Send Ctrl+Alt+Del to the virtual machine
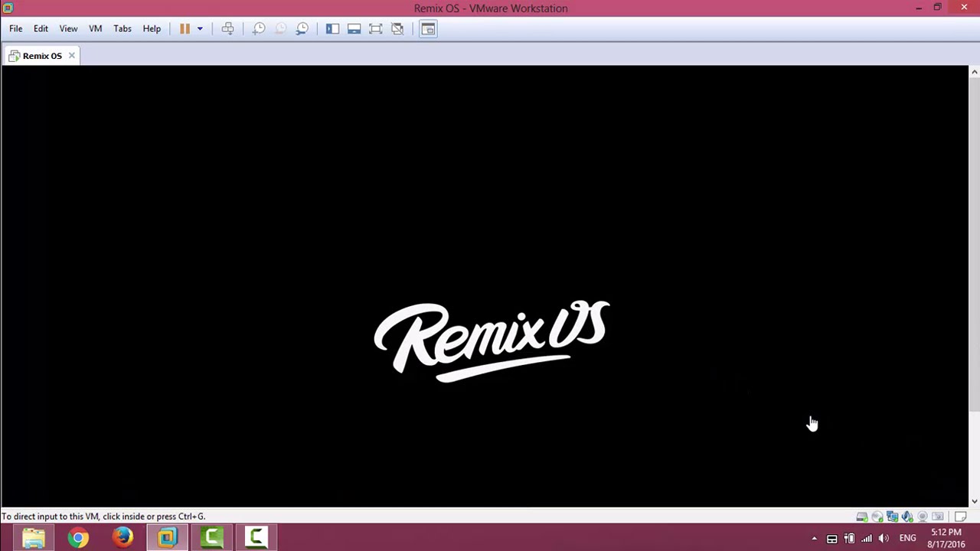Viewport: 980px width, 551px height. (227, 28)
